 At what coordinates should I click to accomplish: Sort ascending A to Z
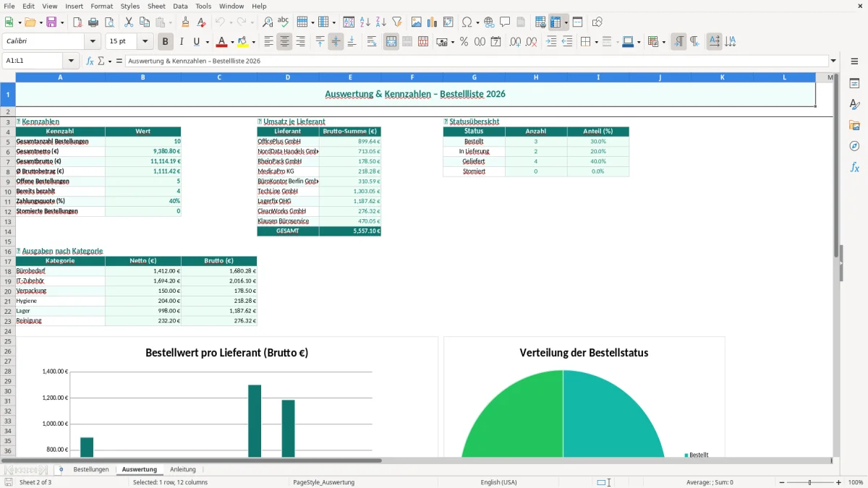pyautogui.click(x=365, y=22)
